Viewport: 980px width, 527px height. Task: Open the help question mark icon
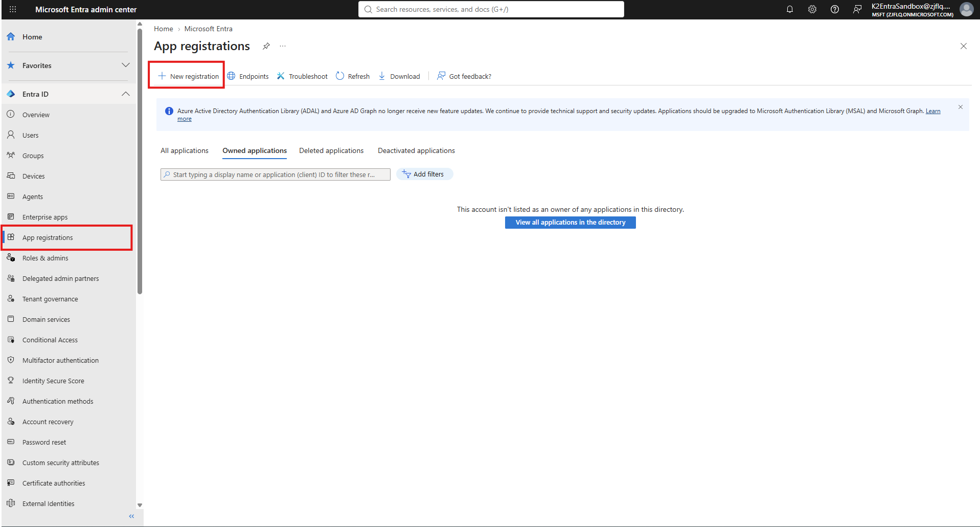tap(835, 9)
